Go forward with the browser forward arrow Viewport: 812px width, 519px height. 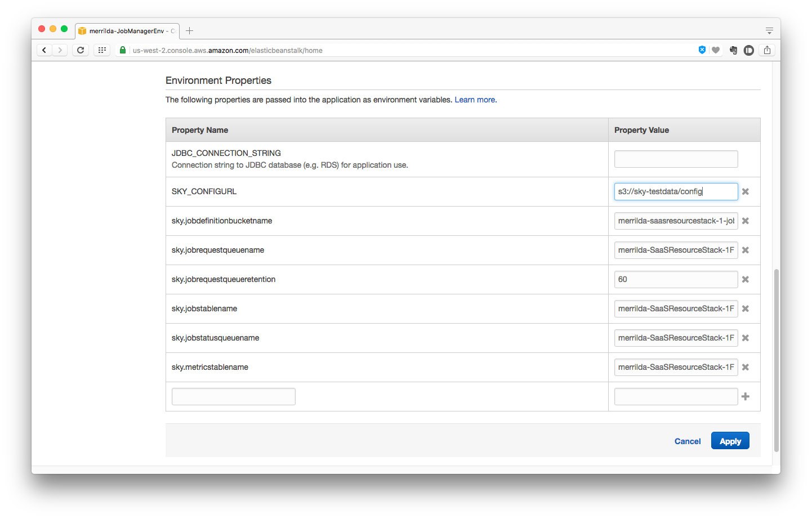point(60,50)
